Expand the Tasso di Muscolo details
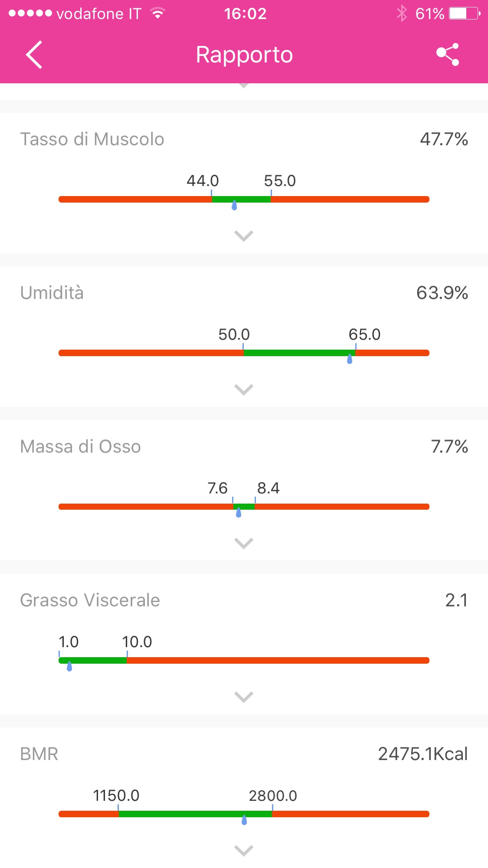 click(x=244, y=236)
